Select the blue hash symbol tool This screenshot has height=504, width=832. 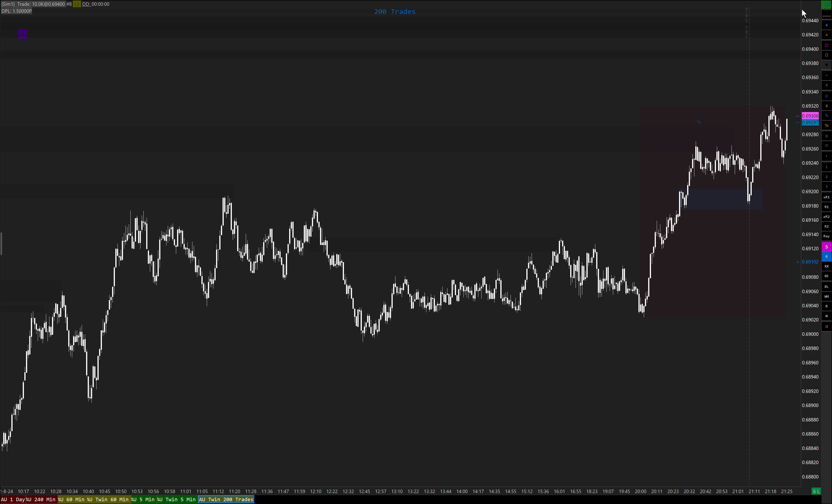coord(826,96)
